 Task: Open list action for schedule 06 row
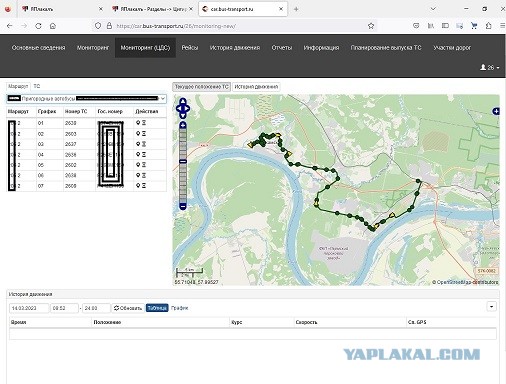[144, 175]
